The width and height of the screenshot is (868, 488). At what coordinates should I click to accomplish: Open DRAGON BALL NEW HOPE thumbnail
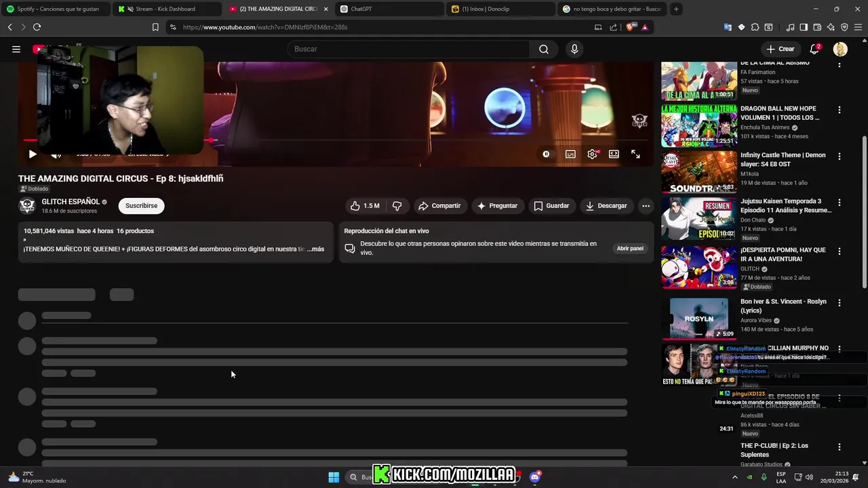click(699, 126)
